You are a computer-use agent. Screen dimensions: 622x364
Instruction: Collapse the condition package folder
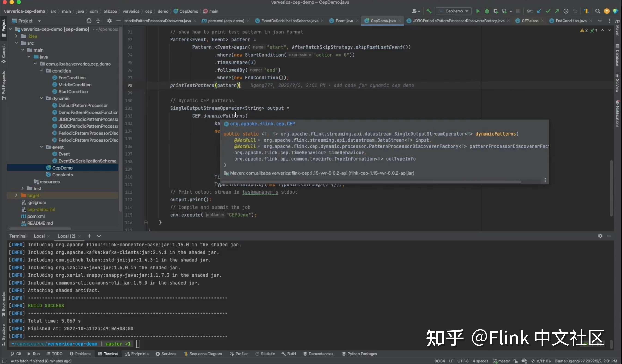pyautogui.click(x=41, y=71)
